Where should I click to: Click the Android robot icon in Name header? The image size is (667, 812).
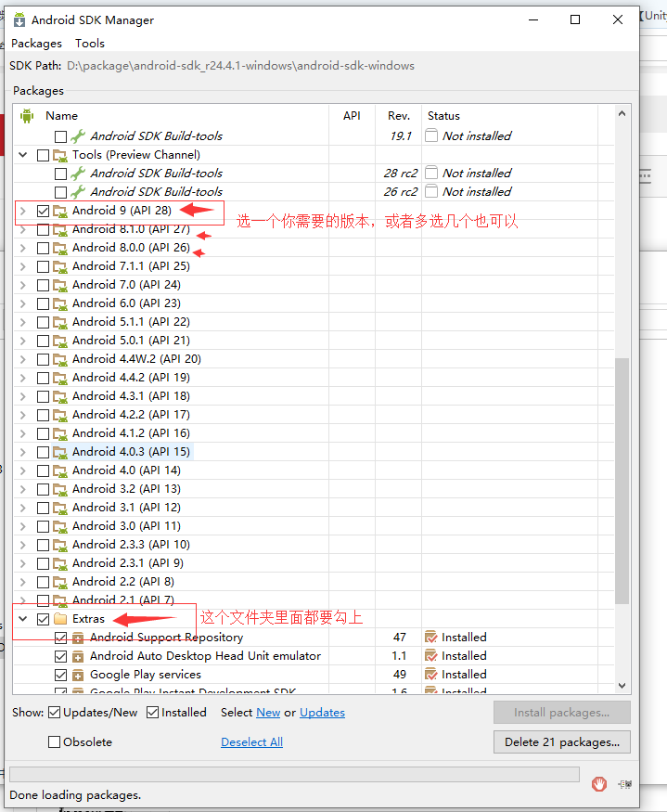point(27,115)
